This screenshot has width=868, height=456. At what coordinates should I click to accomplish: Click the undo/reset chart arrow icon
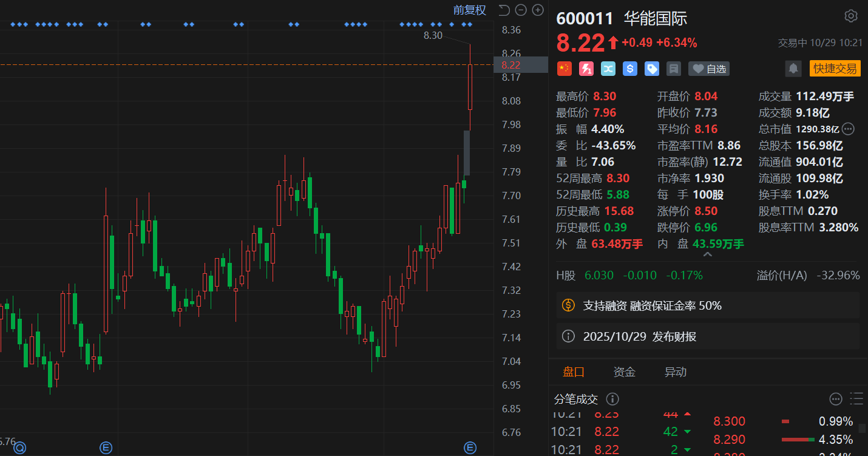[x=504, y=10]
